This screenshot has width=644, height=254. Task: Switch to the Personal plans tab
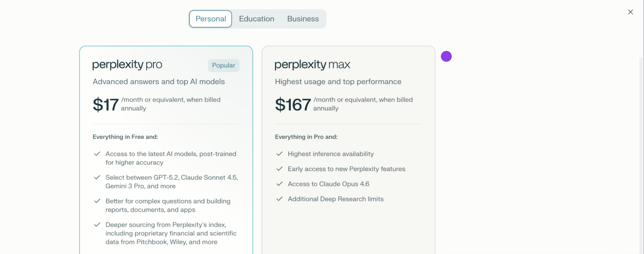coord(211,19)
